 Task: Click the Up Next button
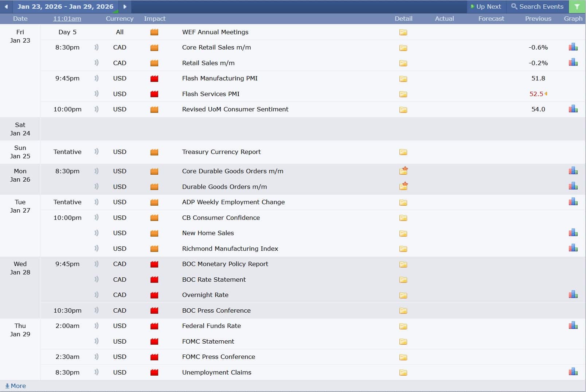tap(486, 7)
